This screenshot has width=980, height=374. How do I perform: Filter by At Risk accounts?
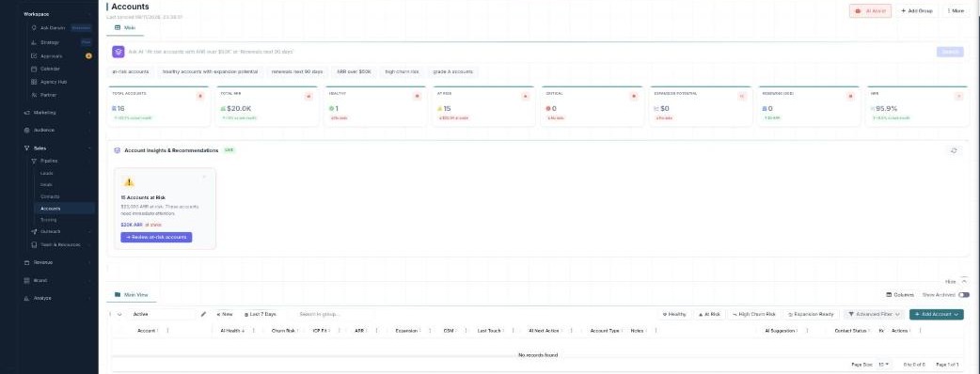click(709, 314)
